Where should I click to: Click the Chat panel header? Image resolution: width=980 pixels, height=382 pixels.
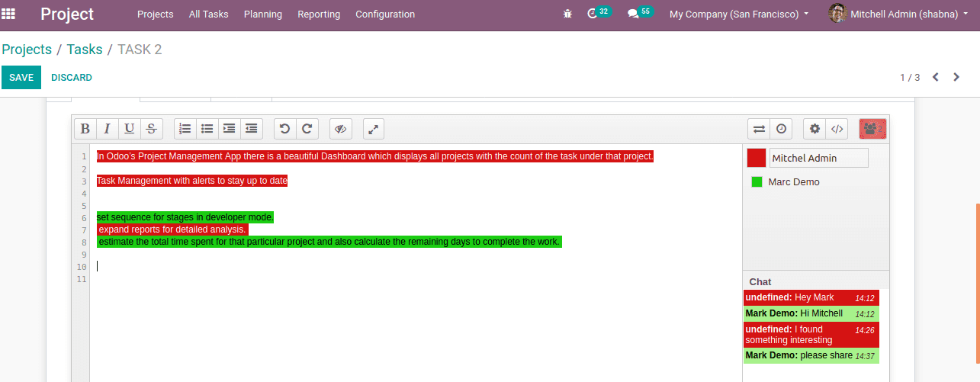pyautogui.click(x=760, y=281)
